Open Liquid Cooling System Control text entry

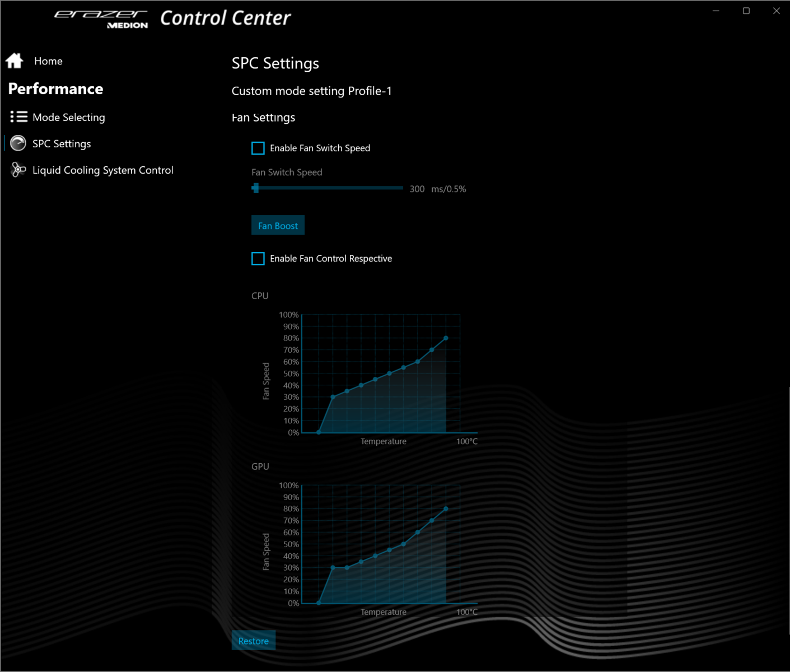click(103, 170)
